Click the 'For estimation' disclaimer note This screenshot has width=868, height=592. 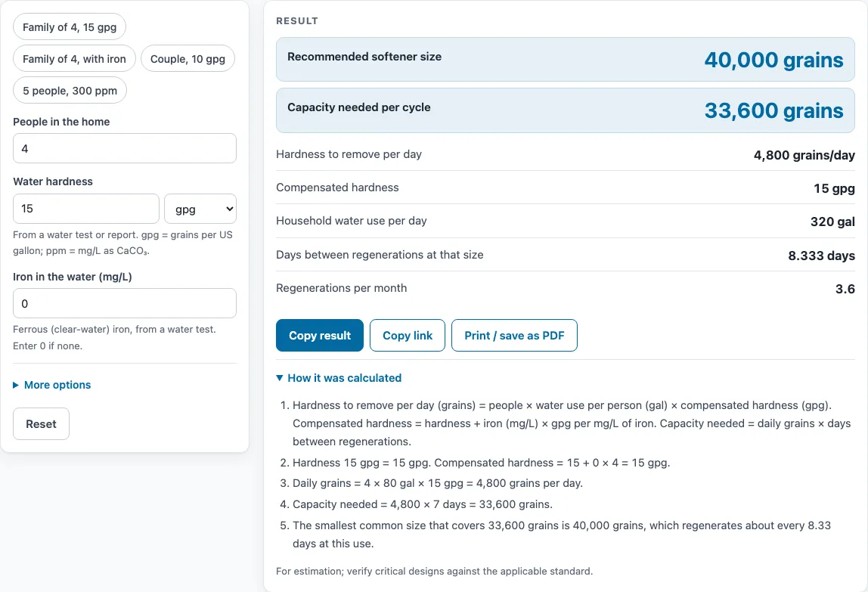click(x=435, y=571)
